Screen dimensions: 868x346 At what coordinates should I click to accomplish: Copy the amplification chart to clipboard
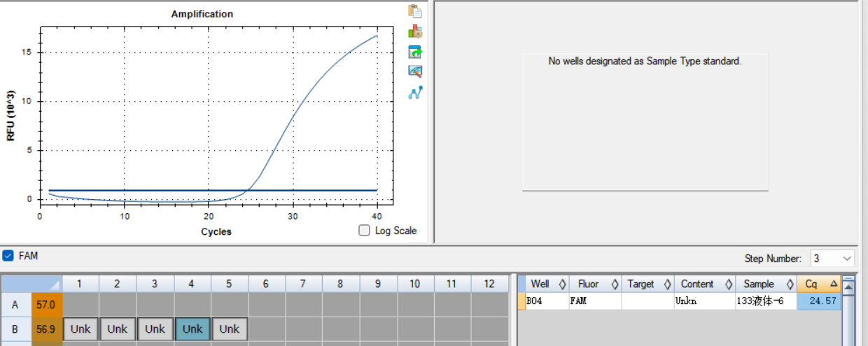[x=415, y=11]
